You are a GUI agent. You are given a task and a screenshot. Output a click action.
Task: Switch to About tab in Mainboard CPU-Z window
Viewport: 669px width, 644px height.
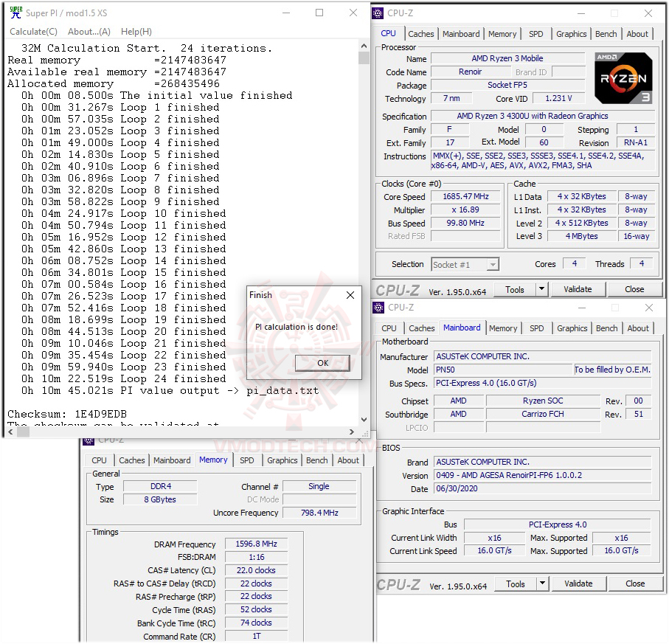[x=638, y=328]
